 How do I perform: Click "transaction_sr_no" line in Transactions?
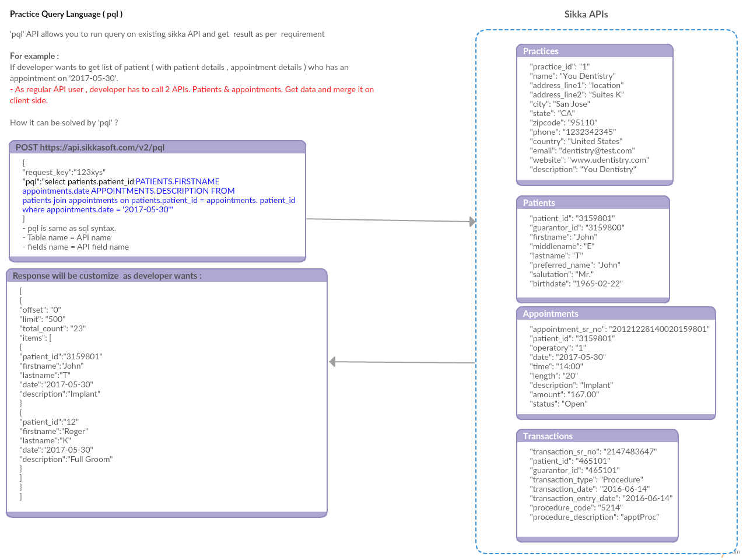(593, 452)
